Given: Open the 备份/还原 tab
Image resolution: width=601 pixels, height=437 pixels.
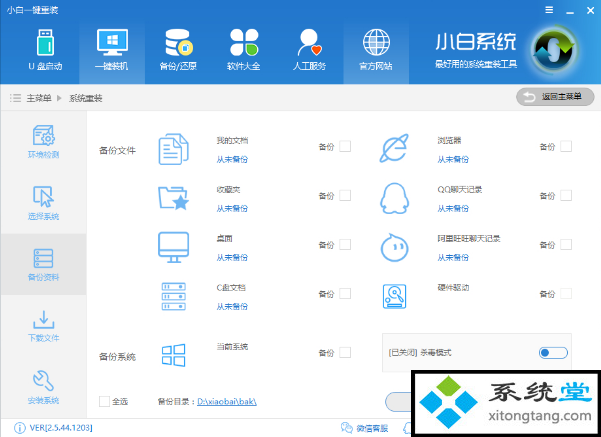Looking at the screenshot, I should [178, 51].
